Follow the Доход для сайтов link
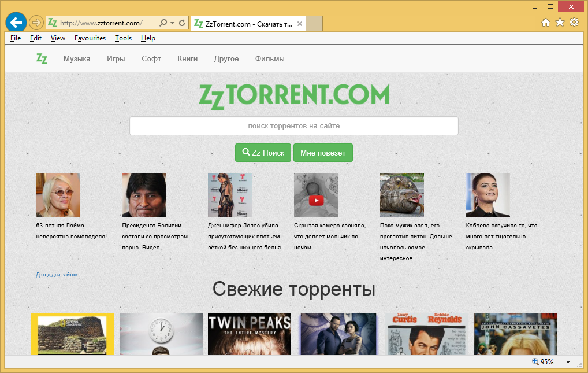Viewport: 588px width, 373px height. 57,275
